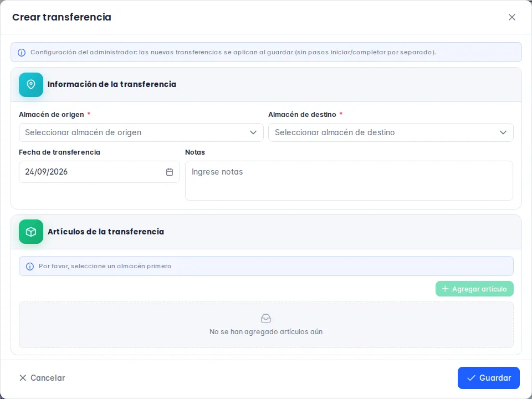This screenshot has height=399, width=532.
Task: Cancel the transfer creation
Action: 42,378
